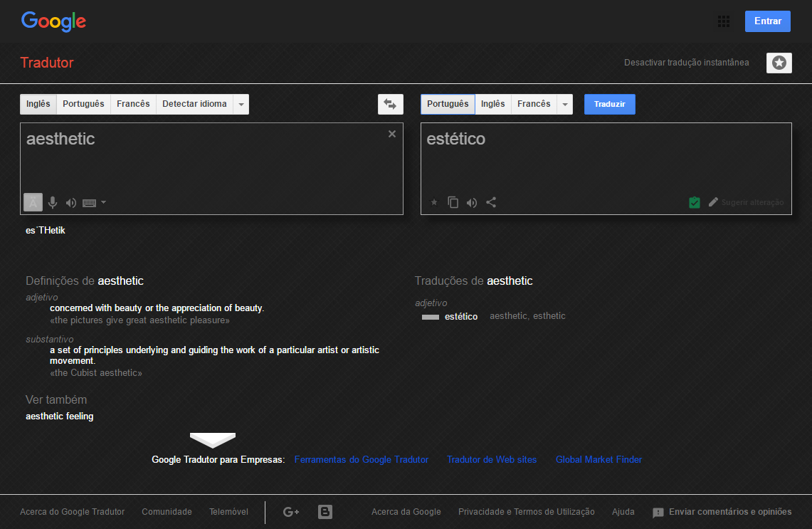Screen dimensions: 812x529
Task: Open Acerca do Google Tradutor
Action: [x=73, y=512]
